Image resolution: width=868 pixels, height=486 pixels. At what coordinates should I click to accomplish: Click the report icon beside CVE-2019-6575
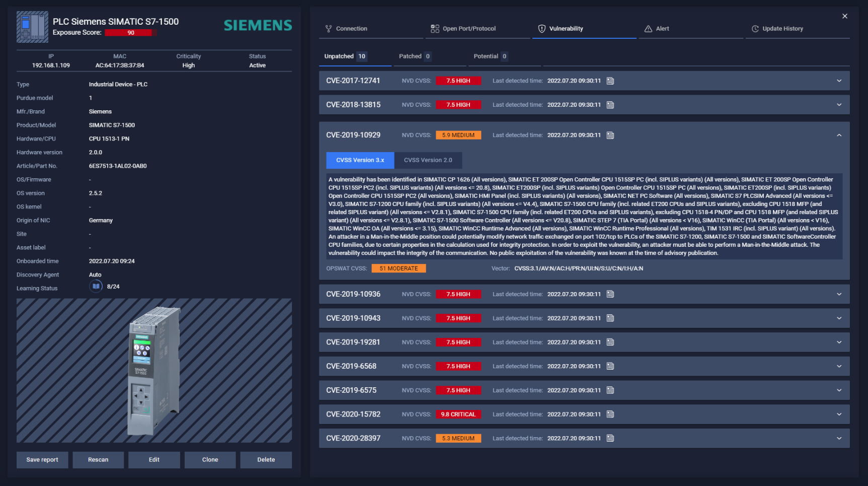pos(610,390)
